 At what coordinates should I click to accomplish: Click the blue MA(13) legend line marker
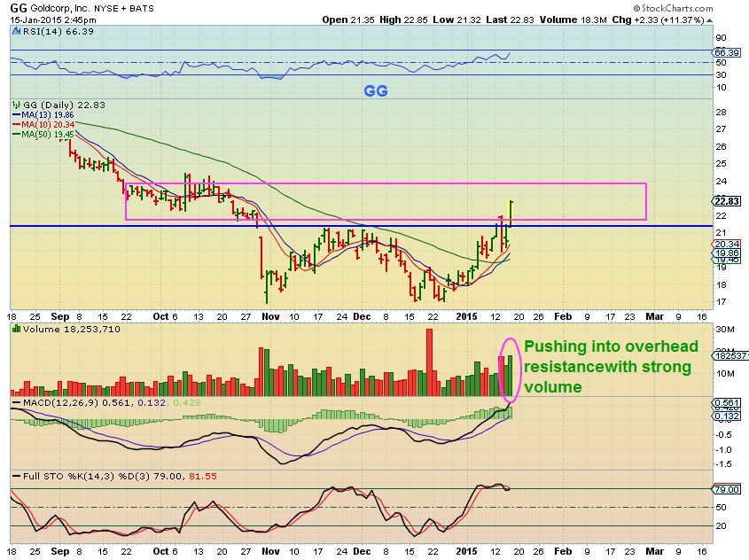pyautogui.click(x=16, y=115)
